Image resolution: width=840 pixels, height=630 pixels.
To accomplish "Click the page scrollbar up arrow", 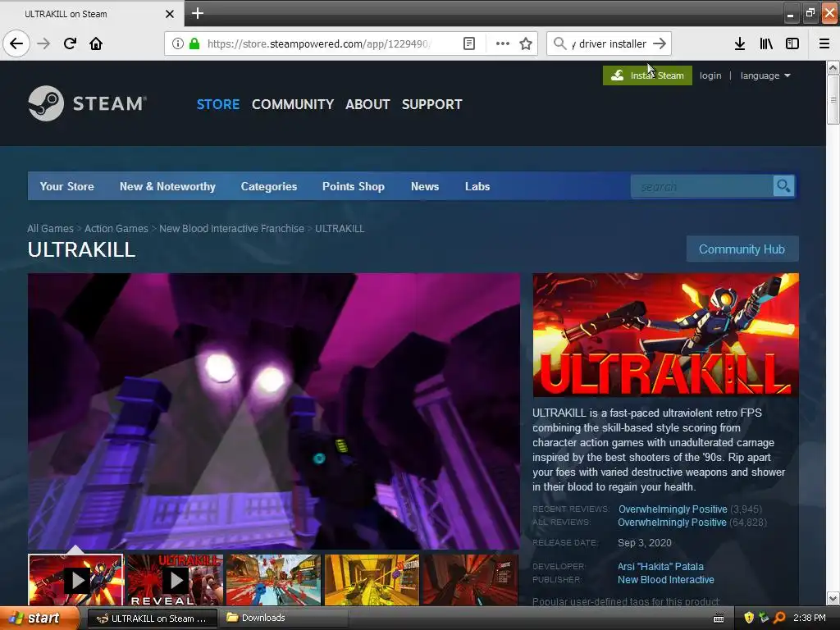I will (x=833, y=67).
